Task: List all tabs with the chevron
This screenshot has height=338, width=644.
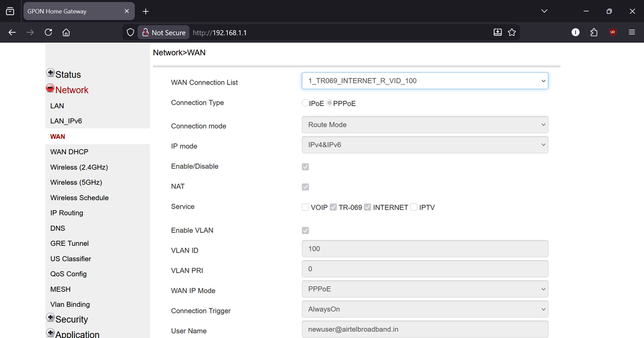Action: (x=544, y=11)
